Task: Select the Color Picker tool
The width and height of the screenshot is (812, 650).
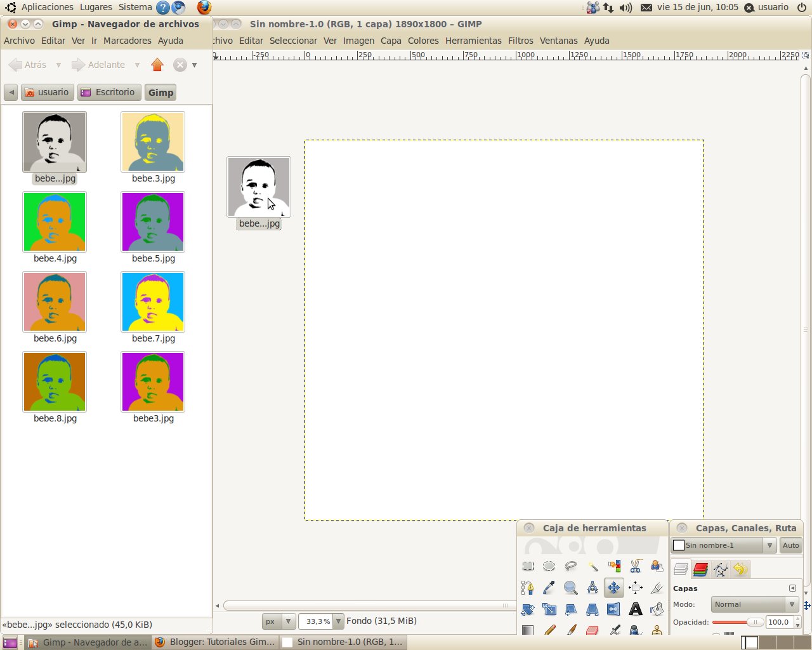Action: pos(549,587)
